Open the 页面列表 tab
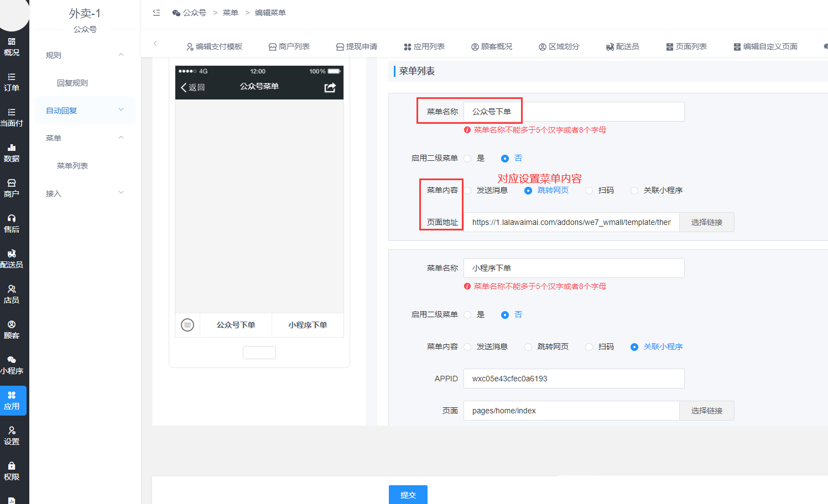This screenshot has width=828, height=504. tap(686, 46)
